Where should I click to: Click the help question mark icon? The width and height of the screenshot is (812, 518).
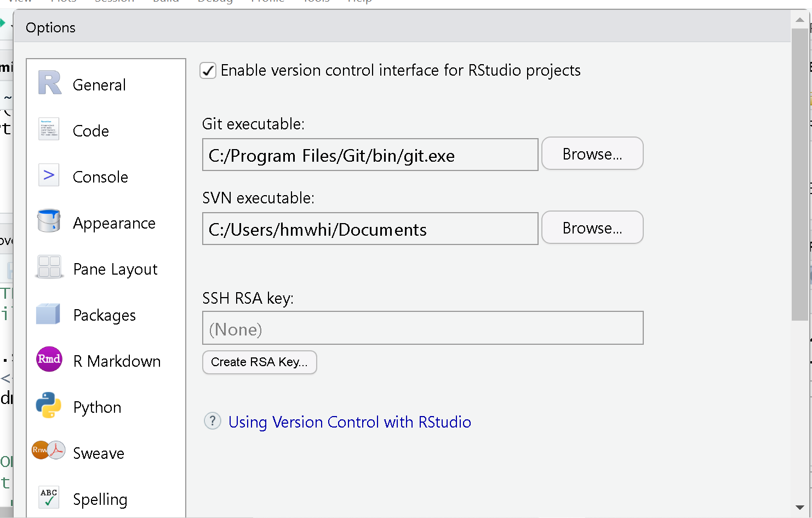point(213,421)
